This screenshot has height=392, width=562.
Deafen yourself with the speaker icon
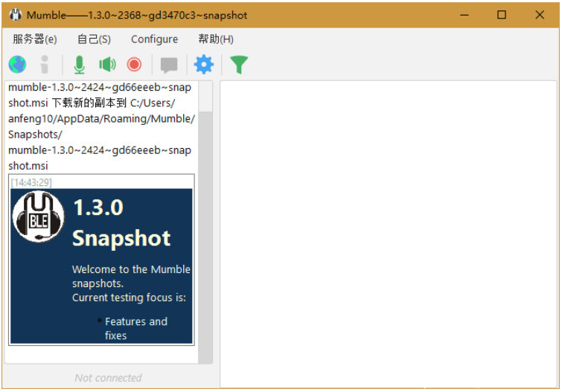click(x=107, y=65)
